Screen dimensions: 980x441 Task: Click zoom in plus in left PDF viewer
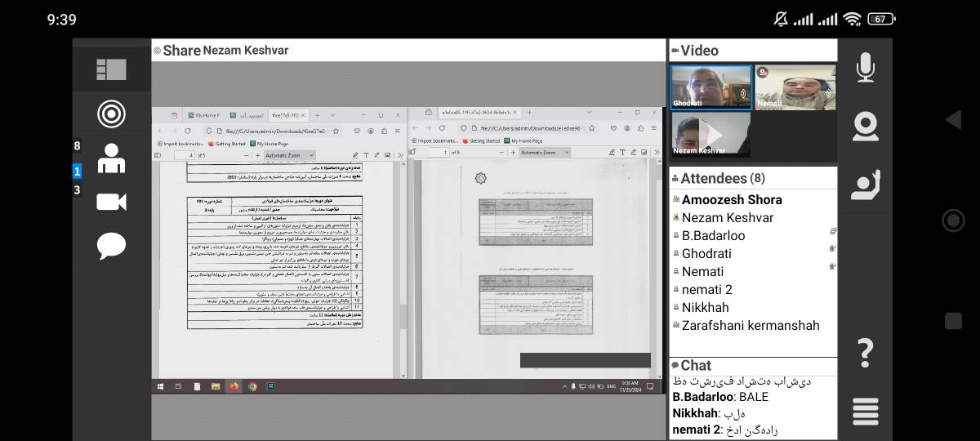click(257, 155)
